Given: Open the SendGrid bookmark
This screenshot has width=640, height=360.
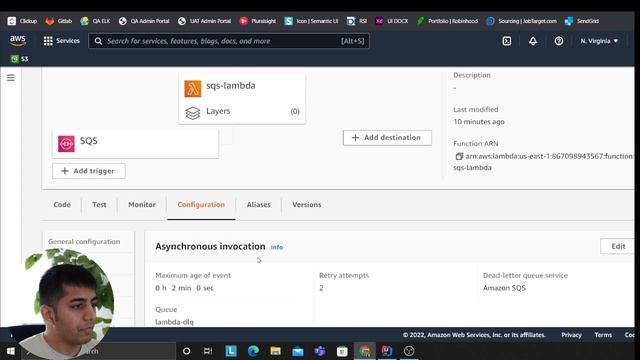Looking at the screenshot, I should click(582, 21).
